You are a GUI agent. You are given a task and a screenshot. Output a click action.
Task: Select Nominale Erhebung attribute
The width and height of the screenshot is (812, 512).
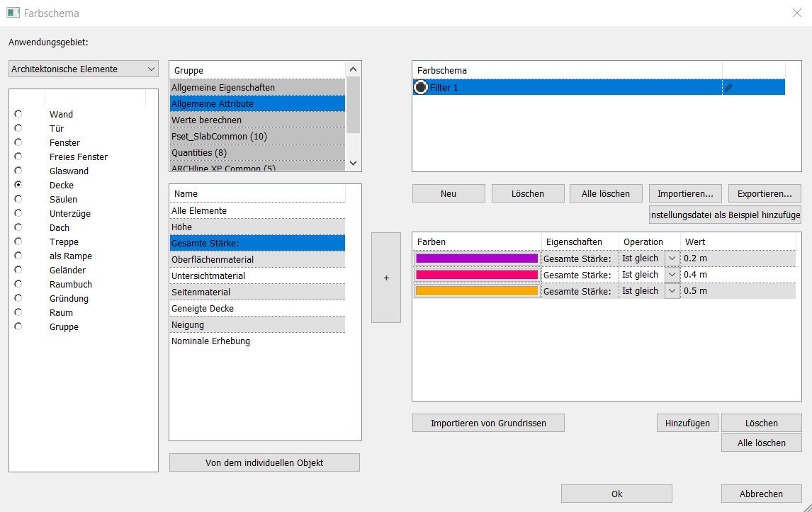point(257,341)
